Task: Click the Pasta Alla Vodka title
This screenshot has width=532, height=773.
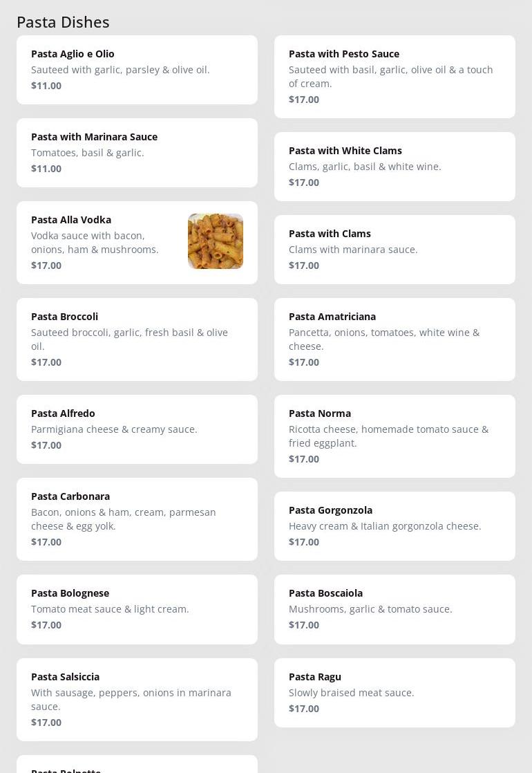Action: [x=71, y=220]
